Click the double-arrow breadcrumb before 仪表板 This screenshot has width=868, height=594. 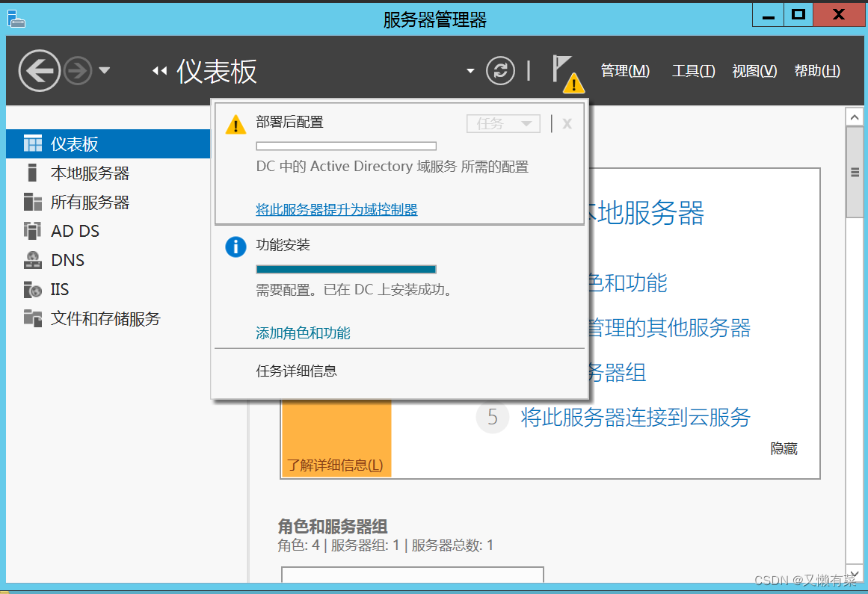(x=159, y=71)
